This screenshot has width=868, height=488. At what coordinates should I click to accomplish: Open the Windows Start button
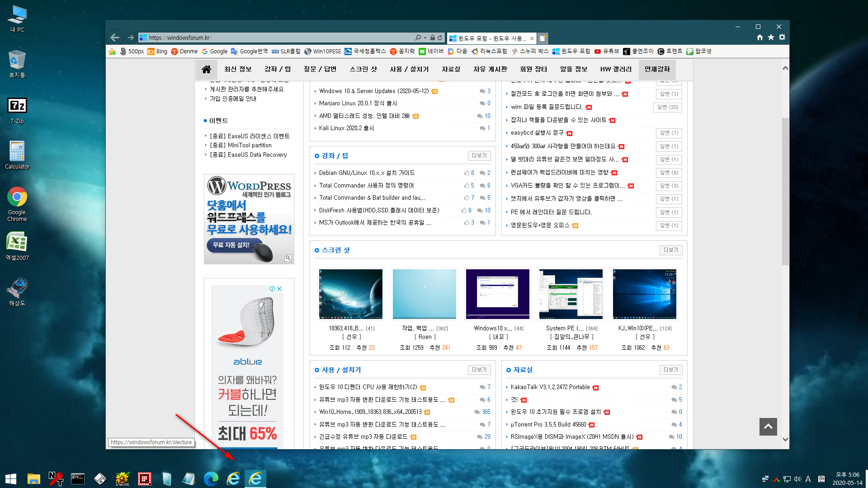(x=11, y=479)
